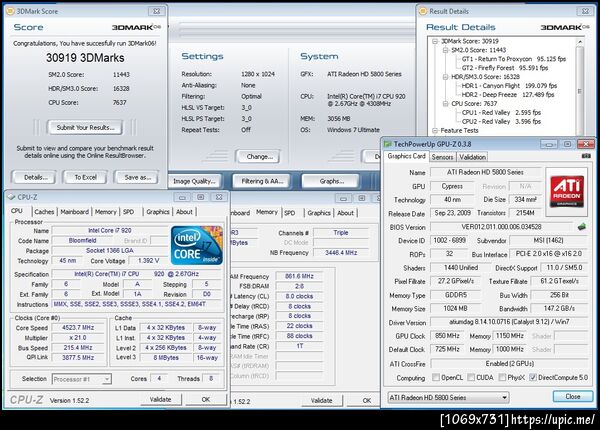Viewport: 600px width, 430px height.
Task: Collapse the CPU Score tree node
Action: pos(445,104)
